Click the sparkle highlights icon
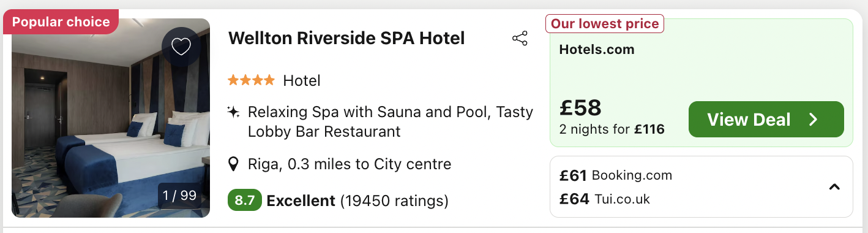 pyautogui.click(x=233, y=112)
